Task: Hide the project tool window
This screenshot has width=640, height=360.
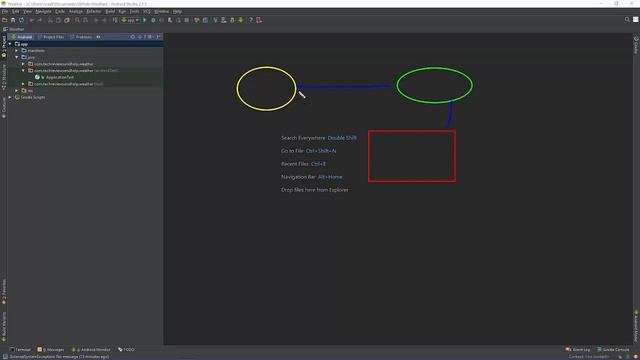Action: coord(158,37)
